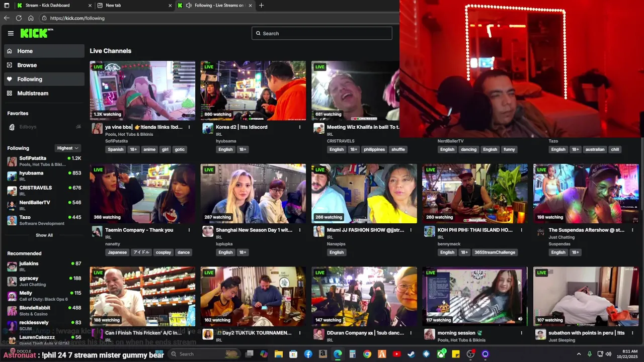Click the cosplay tag

(x=164, y=252)
